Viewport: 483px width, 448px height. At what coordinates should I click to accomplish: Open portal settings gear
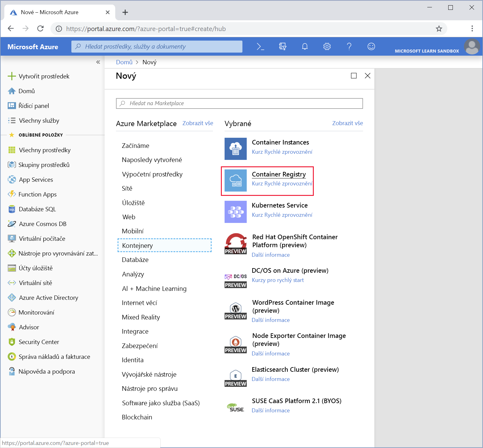pyautogui.click(x=327, y=46)
